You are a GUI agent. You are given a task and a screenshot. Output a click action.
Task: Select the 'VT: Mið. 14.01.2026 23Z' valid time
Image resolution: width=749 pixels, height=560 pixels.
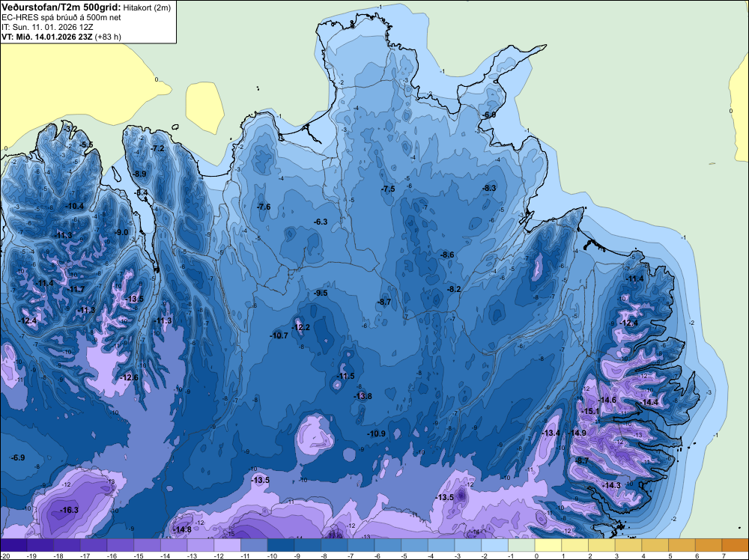[x=47, y=37]
